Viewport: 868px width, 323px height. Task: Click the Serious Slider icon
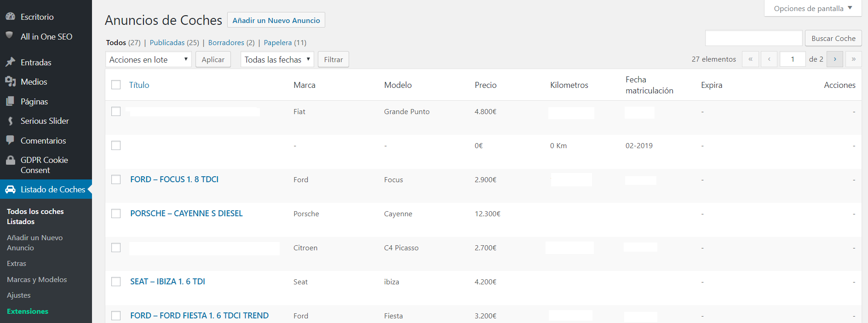[10, 121]
